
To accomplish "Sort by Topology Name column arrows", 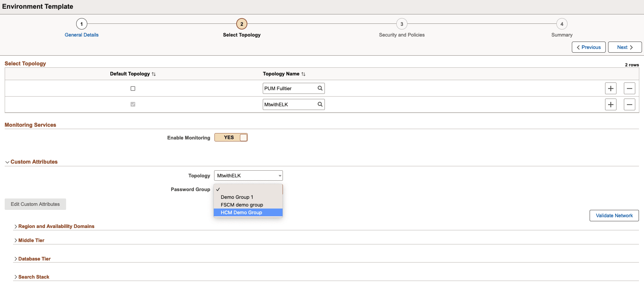I will tap(303, 74).
